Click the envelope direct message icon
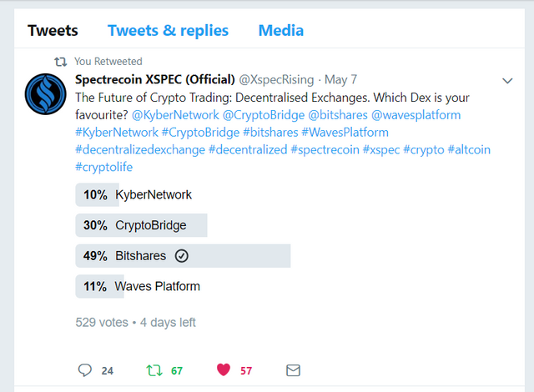534x392 pixels. 293,370
